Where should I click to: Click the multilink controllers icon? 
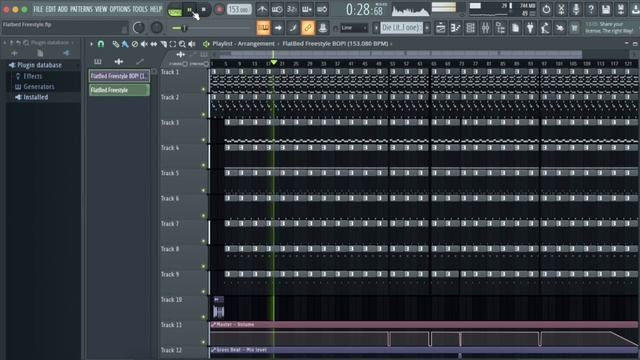coord(322,28)
